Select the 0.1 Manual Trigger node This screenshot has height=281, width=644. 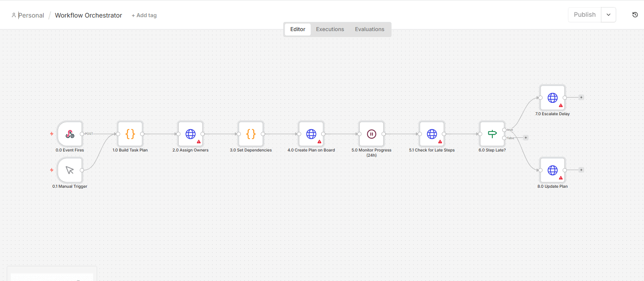[70, 170]
